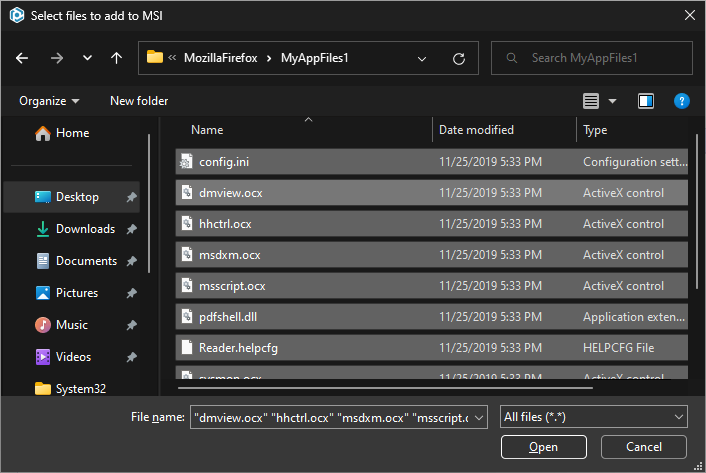Image resolution: width=706 pixels, height=473 pixels.
Task: Open help with the question mark icon
Action: pyautogui.click(x=682, y=101)
